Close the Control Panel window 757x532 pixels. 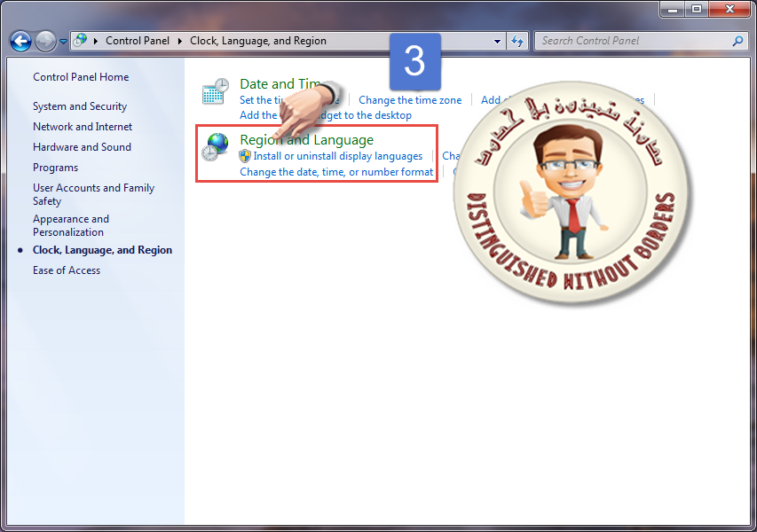point(730,9)
